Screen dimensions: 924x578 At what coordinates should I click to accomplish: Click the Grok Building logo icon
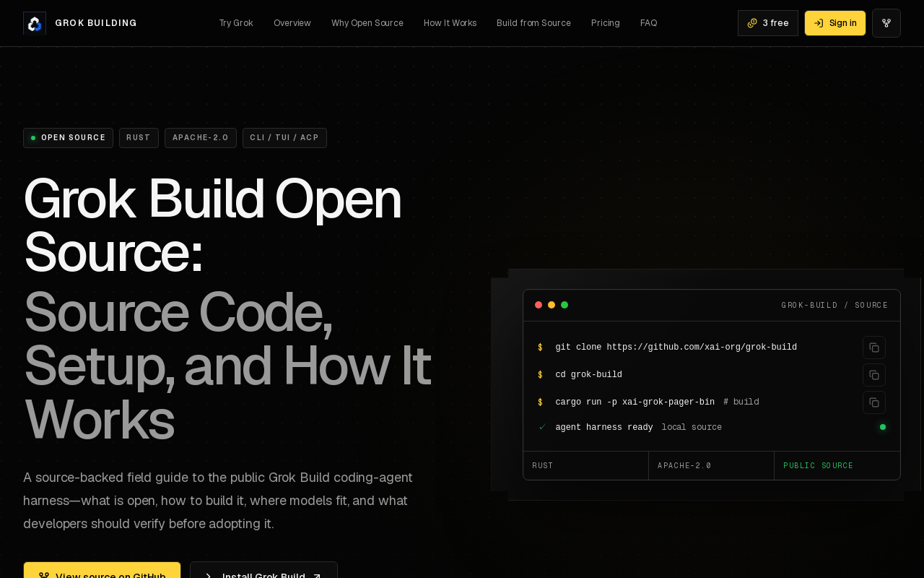pos(35,23)
